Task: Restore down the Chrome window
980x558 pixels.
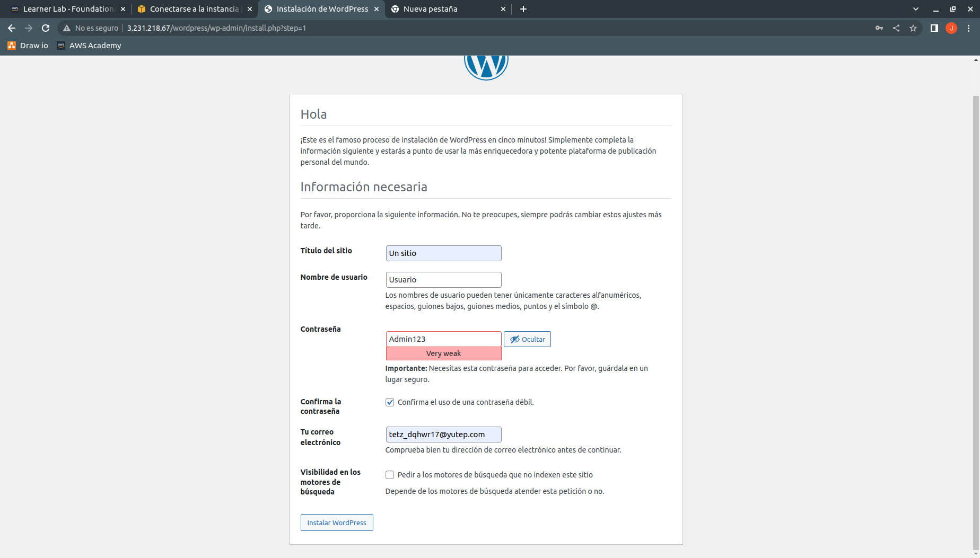Action: 953,9
